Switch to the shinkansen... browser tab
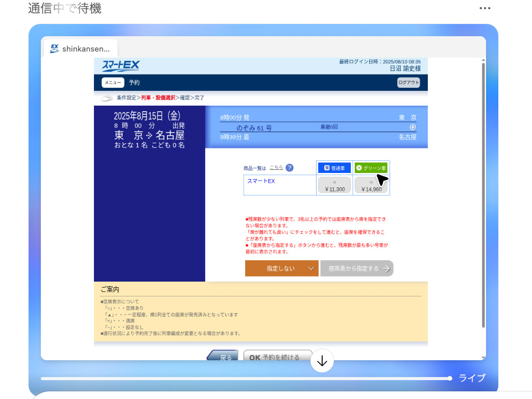Image resolution: width=532 pixels, height=399 pixels. [81, 48]
